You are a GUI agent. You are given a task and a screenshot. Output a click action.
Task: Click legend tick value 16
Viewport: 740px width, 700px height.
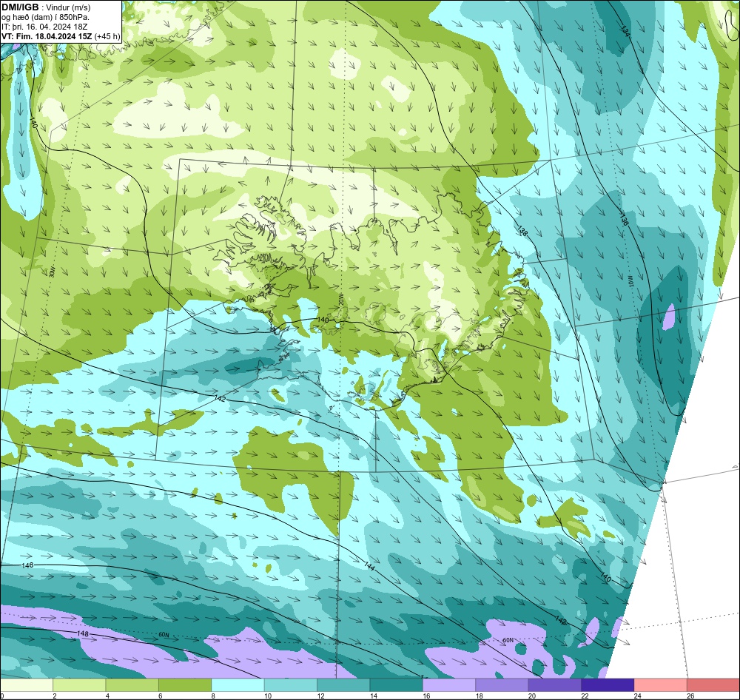click(426, 696)
